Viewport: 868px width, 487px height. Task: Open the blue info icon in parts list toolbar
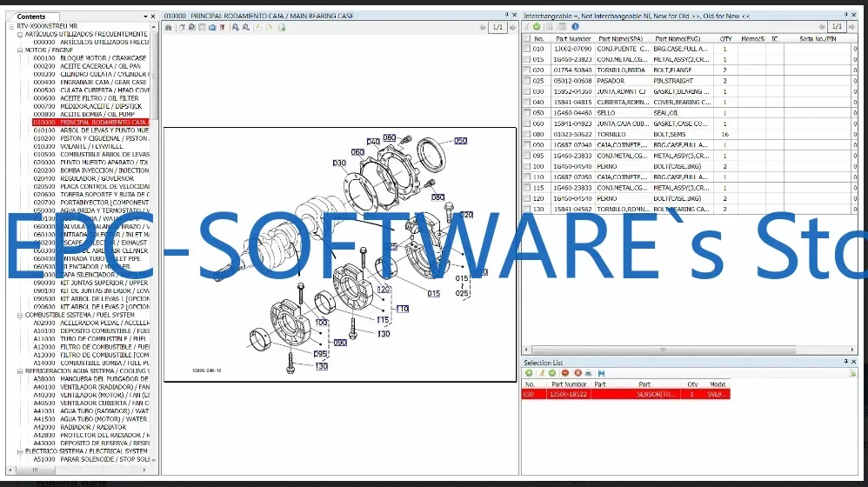[x=575, y=27]
